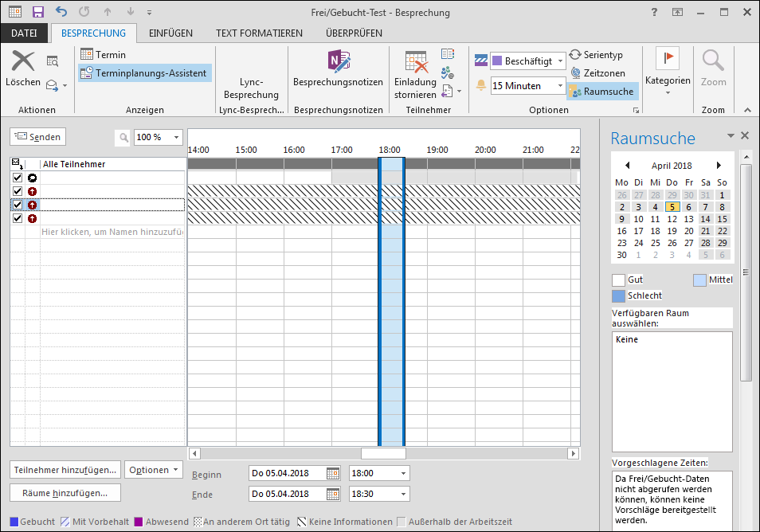Open Optionen group dialog launcher

click(636, 111)
